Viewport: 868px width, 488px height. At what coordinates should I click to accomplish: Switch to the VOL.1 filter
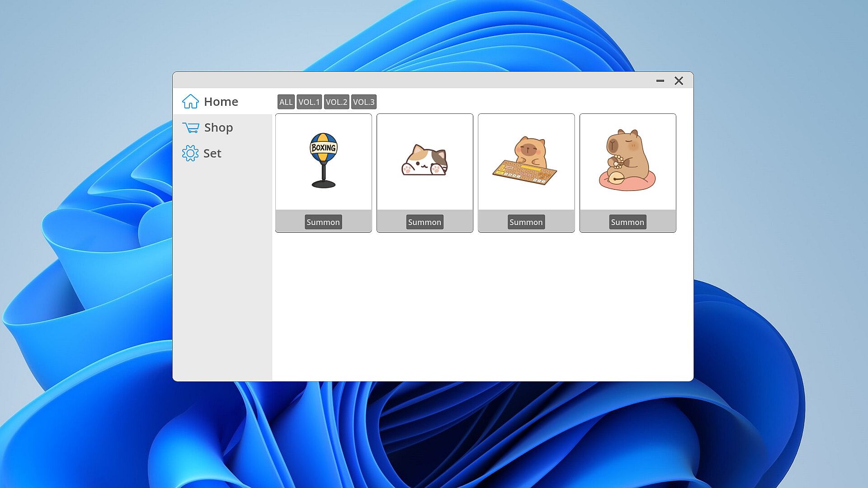point(309,102)
